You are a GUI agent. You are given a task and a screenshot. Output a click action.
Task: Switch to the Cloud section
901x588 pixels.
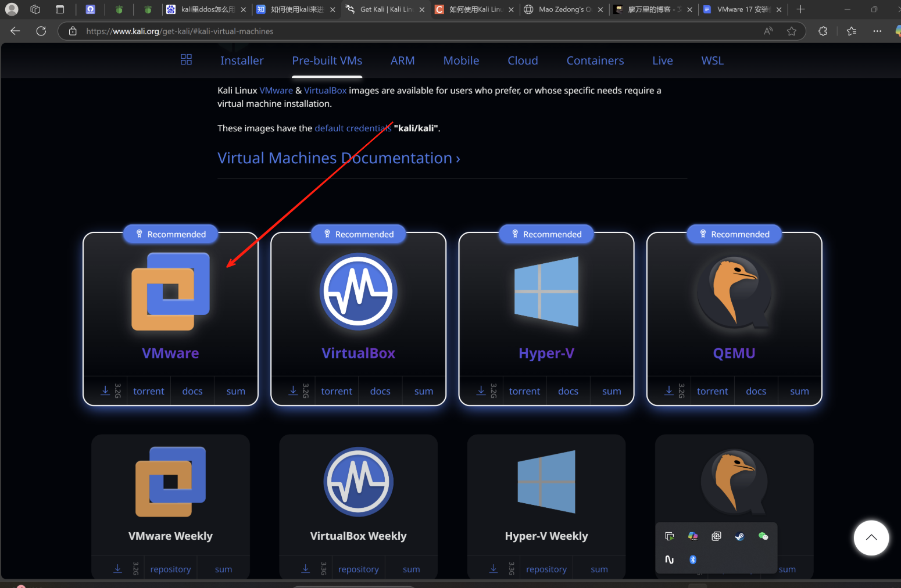point(523,60)
